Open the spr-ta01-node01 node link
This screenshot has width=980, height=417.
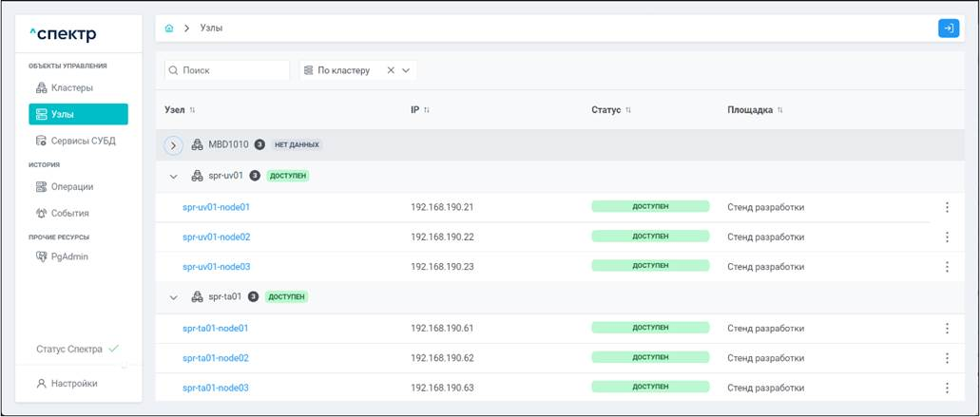pyautogui.click(x=216, y=328)
